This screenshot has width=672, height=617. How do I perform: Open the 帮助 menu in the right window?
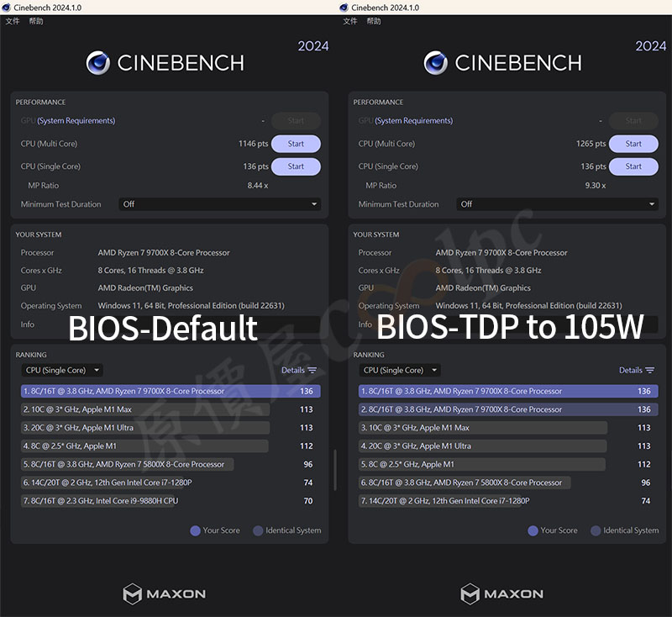tap(374, 21)
